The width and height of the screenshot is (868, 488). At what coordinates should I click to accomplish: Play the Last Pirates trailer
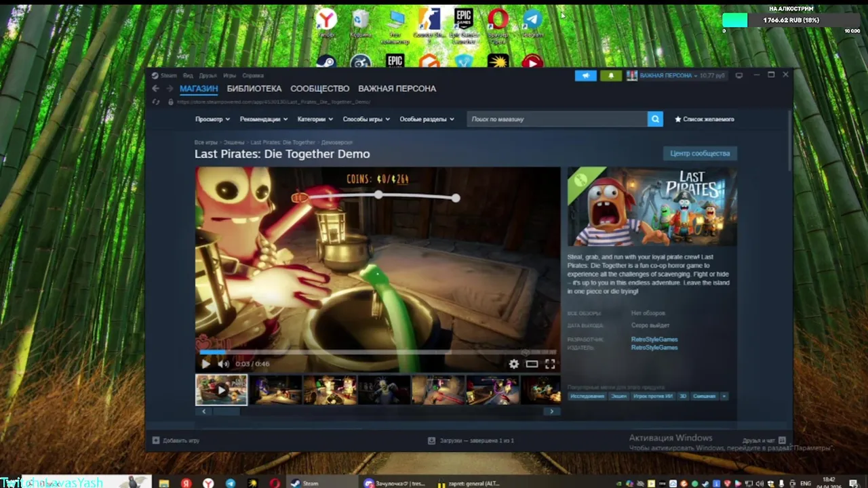pos(205,364)
